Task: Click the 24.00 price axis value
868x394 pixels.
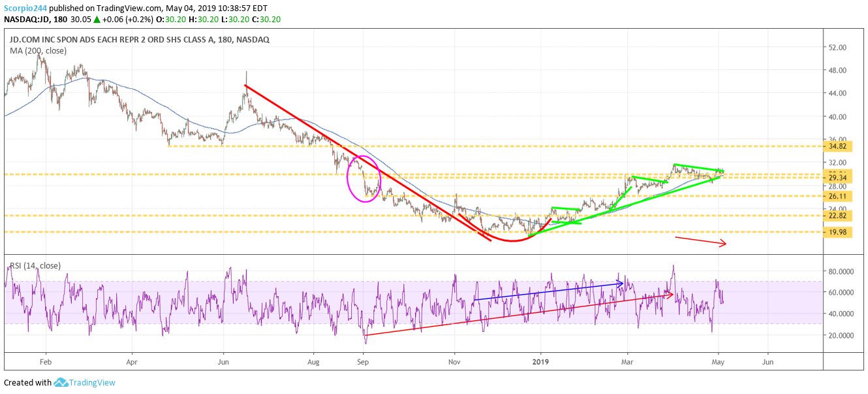Action: tap(839, 208)
